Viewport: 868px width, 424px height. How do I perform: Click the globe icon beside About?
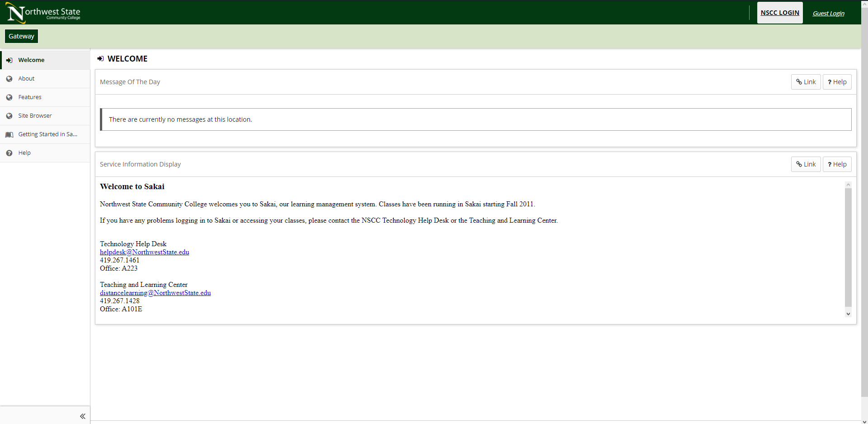click(9, 79)
